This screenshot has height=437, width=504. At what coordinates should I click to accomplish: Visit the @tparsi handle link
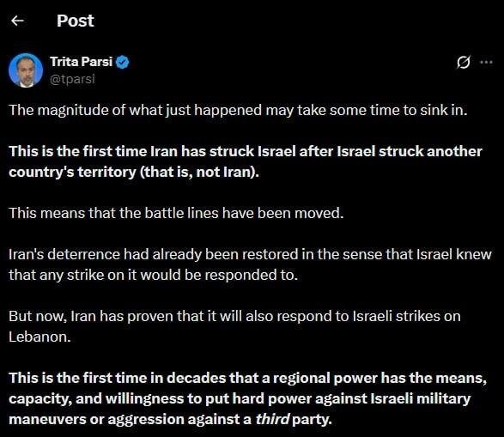click(x=72, y=79)
